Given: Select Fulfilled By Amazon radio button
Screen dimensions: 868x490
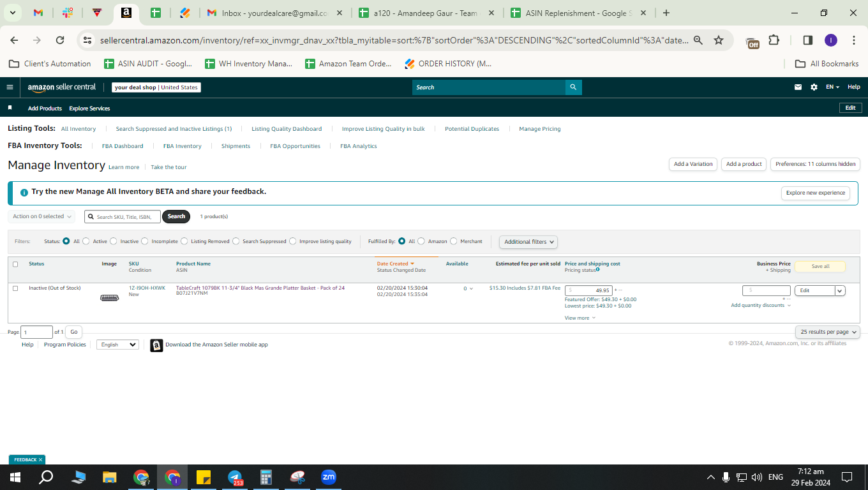Looking at the screenshot, I should 421,241.
